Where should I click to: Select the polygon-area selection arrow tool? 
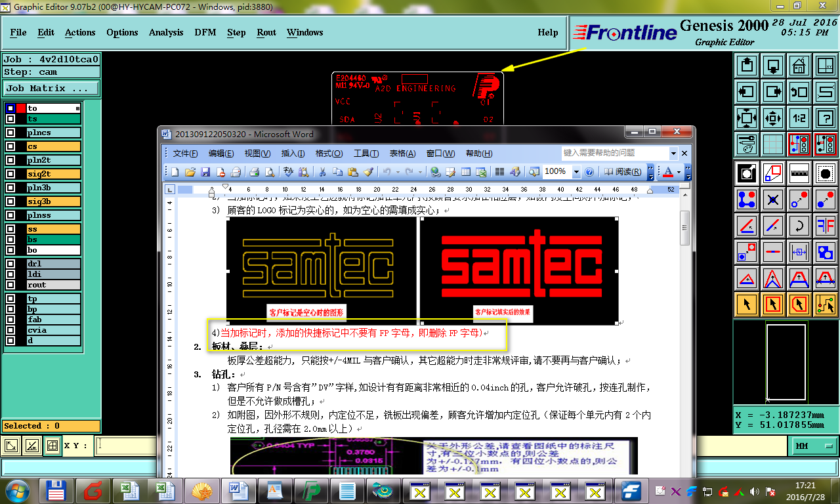pyautogui.click(x=799, y=304)
